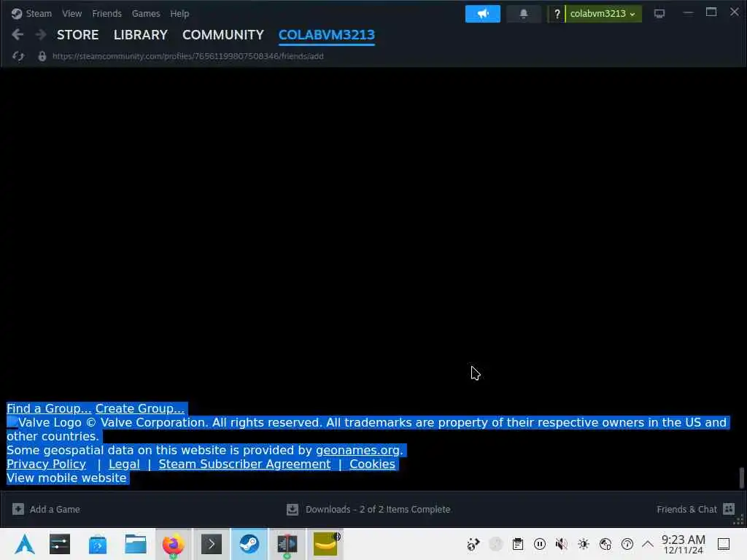Go to the LIBRARY tab

point(141,35)
